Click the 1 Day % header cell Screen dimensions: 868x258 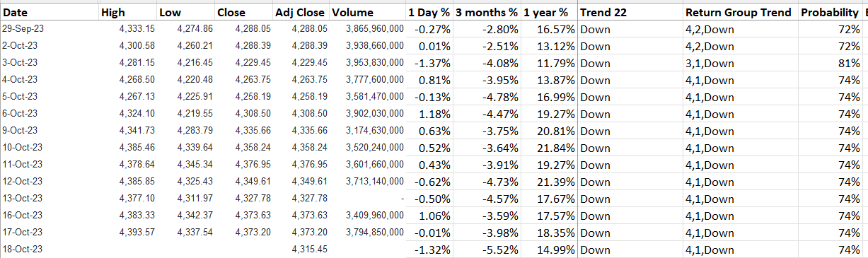tap(429, 13)
